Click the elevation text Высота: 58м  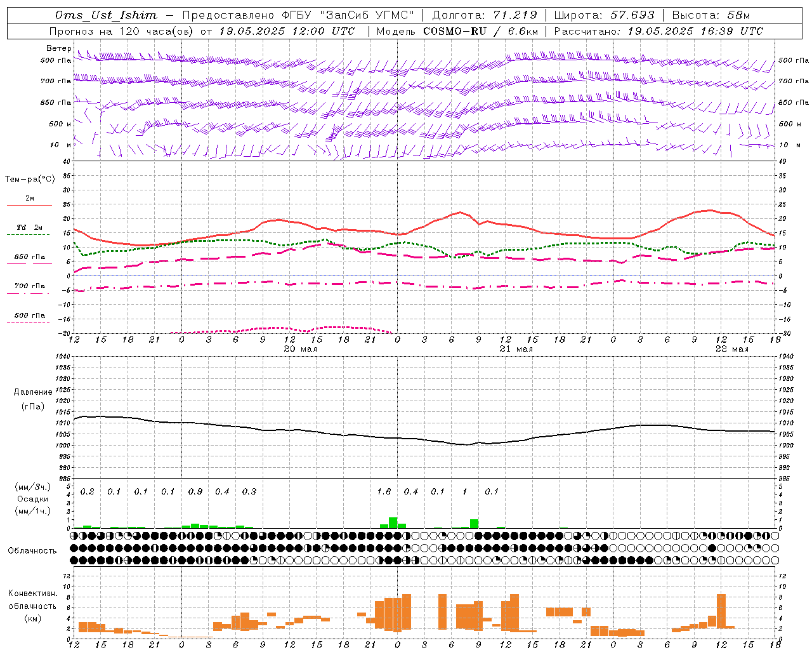pos(710,15)
